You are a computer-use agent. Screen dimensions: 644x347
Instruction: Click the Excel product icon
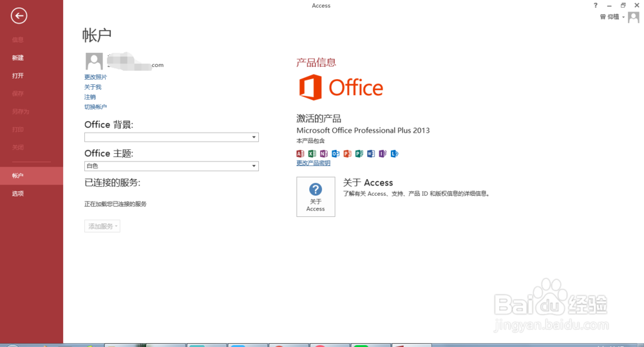[312, 154]
